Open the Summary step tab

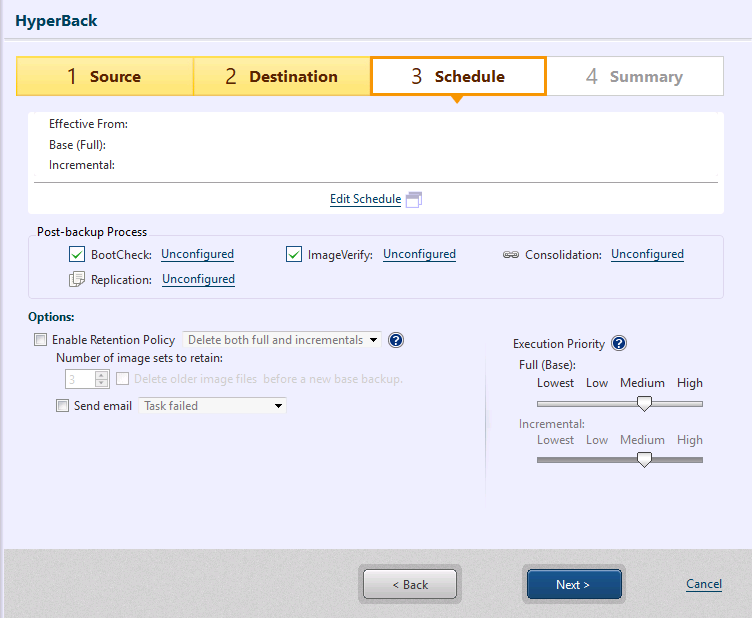point(634,76)
